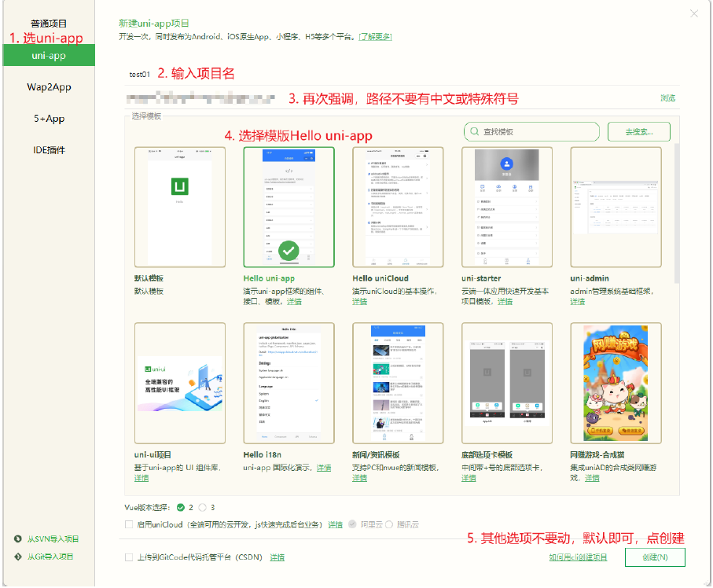Click the Hello uni-app template title text
Viewport: 713px width, 588px height.
coord(269,278)
